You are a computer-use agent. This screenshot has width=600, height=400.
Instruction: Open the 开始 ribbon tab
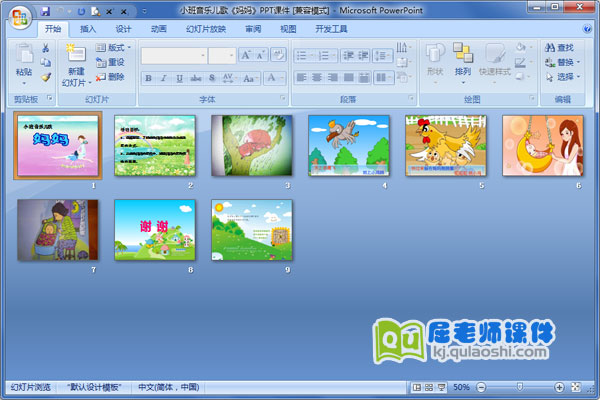pos(53,29)
